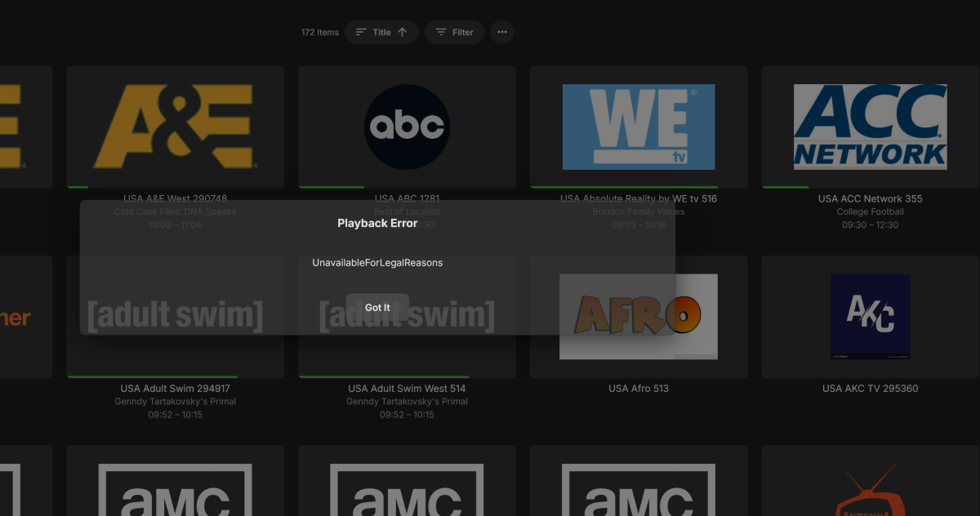
Task: Click the sort lines icon in the Title button
Action: pyautogui.click(x=360, y=32)
